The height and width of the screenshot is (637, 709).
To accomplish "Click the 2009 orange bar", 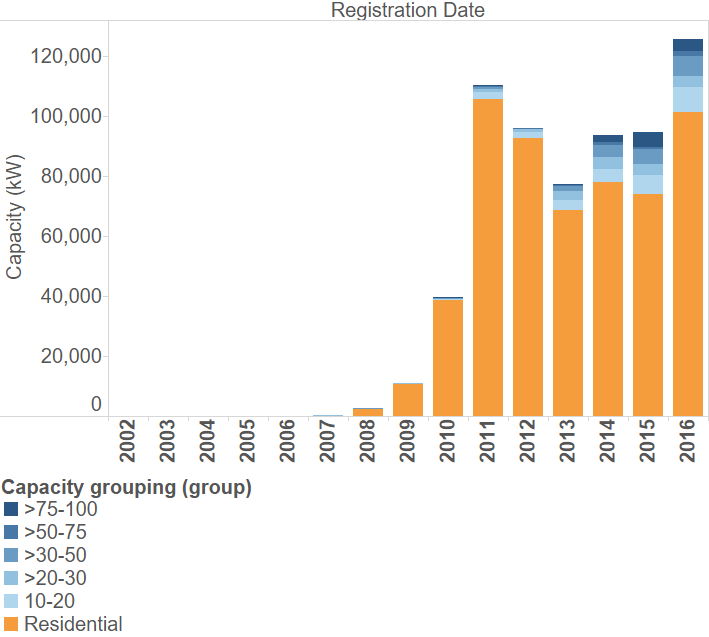I will 408,399.
